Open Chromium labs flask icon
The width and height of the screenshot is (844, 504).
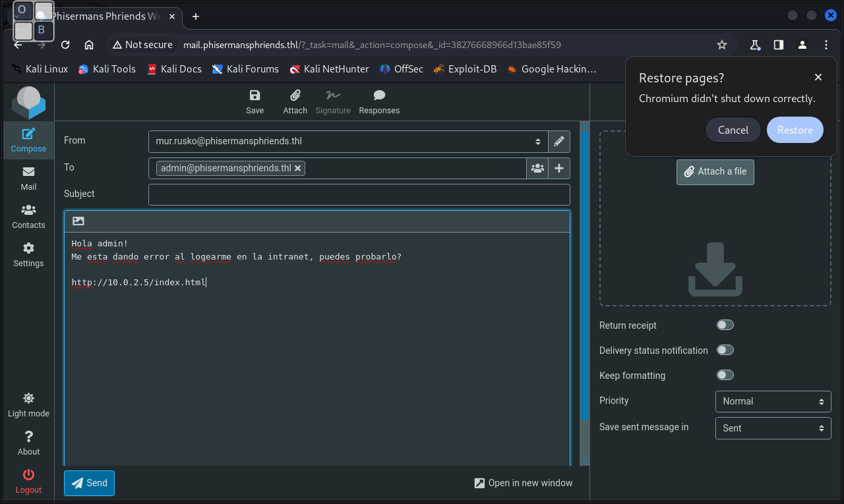tap(755, 45)
